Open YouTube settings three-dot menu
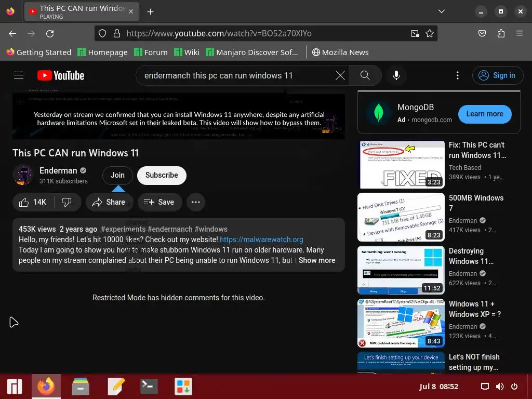532x399 pixels. (x=457, y=75)
